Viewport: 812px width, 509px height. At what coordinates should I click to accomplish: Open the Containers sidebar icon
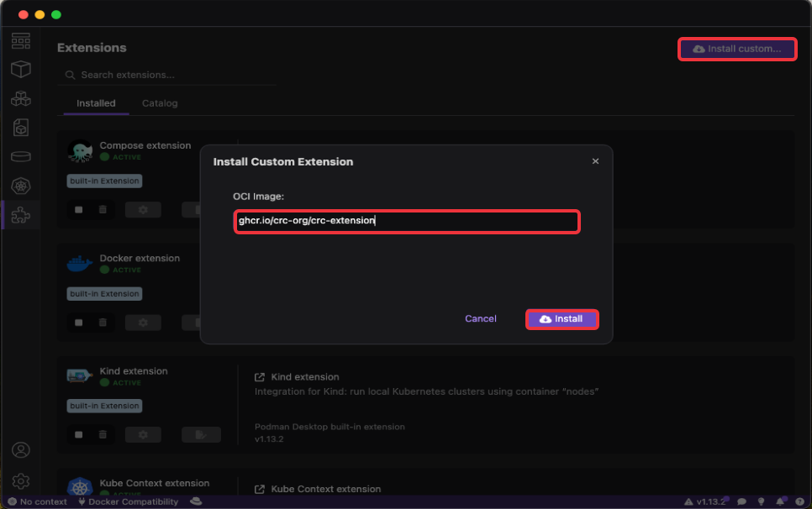(21, 70)
